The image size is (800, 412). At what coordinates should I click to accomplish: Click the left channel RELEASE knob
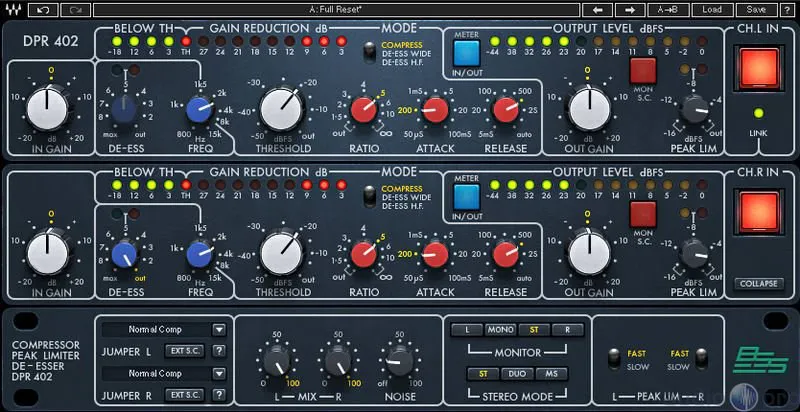pos(506,110)
